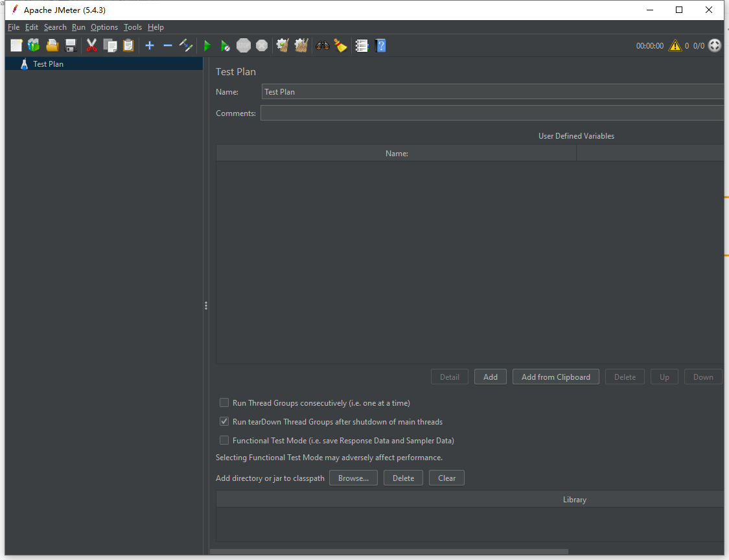
Task: Collapse all tree nodes with minus icon
Action: coord(168,45)
